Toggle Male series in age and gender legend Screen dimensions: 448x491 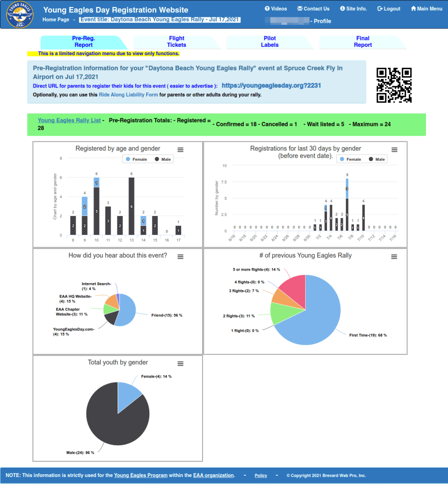point(164,159)
